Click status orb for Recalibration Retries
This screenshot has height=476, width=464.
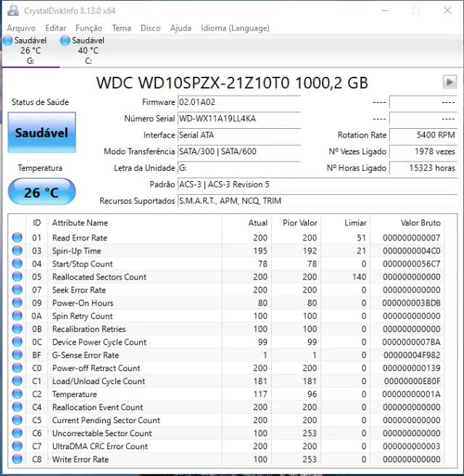coord(17,329)
